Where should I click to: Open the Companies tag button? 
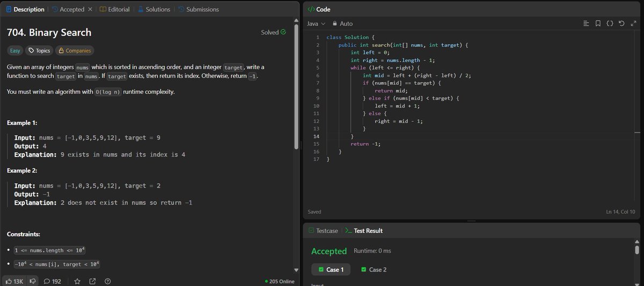point(74,51)
